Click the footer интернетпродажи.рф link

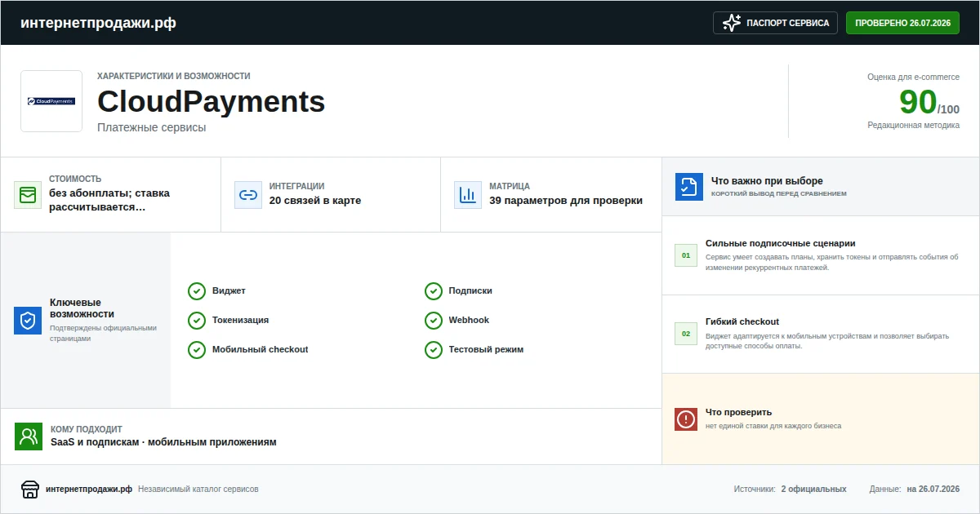89,490
